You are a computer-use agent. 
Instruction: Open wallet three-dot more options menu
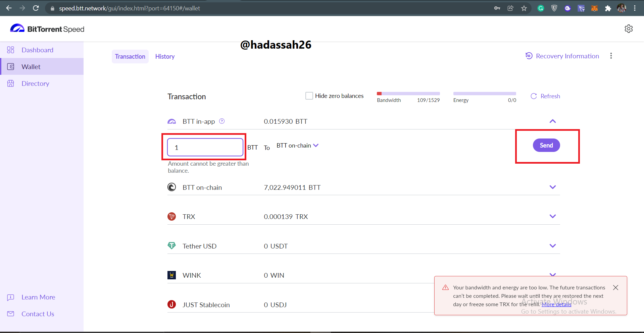pos(611,56)
